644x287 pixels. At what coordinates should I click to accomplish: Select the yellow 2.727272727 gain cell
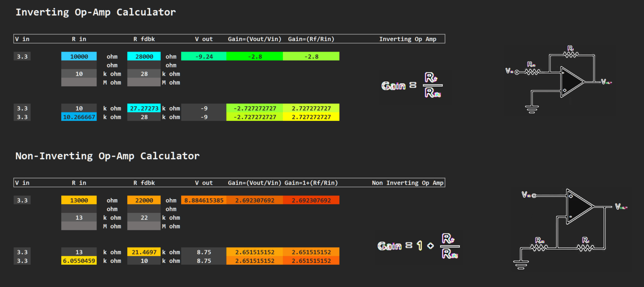coord(311,117)
